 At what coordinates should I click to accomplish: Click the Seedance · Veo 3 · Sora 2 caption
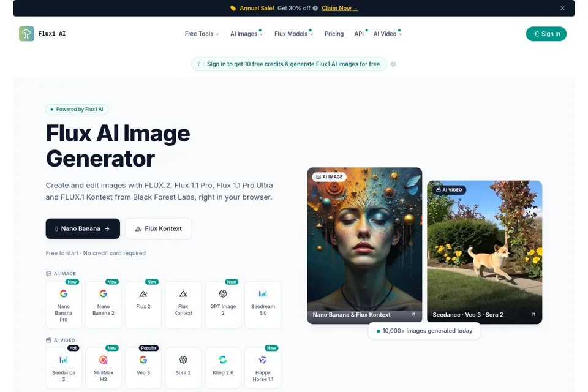468,315
